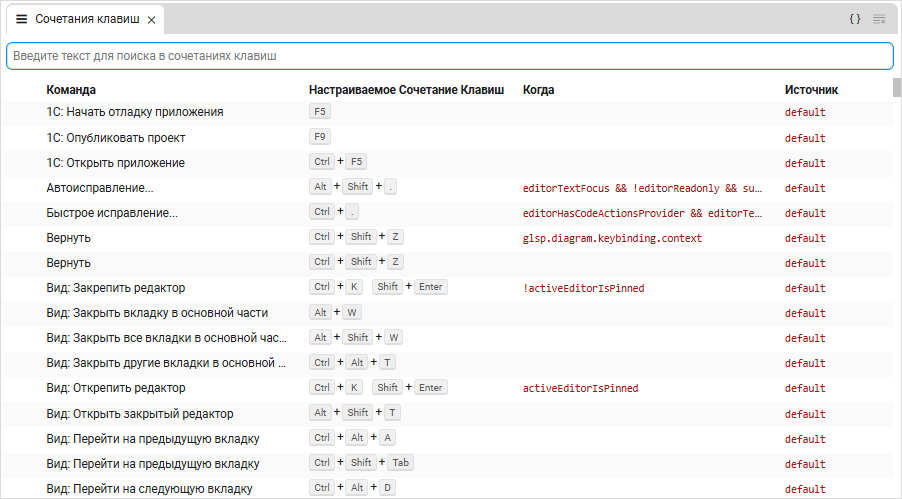Click the !activeEditorIsPinned condition text

pos(583,288)
